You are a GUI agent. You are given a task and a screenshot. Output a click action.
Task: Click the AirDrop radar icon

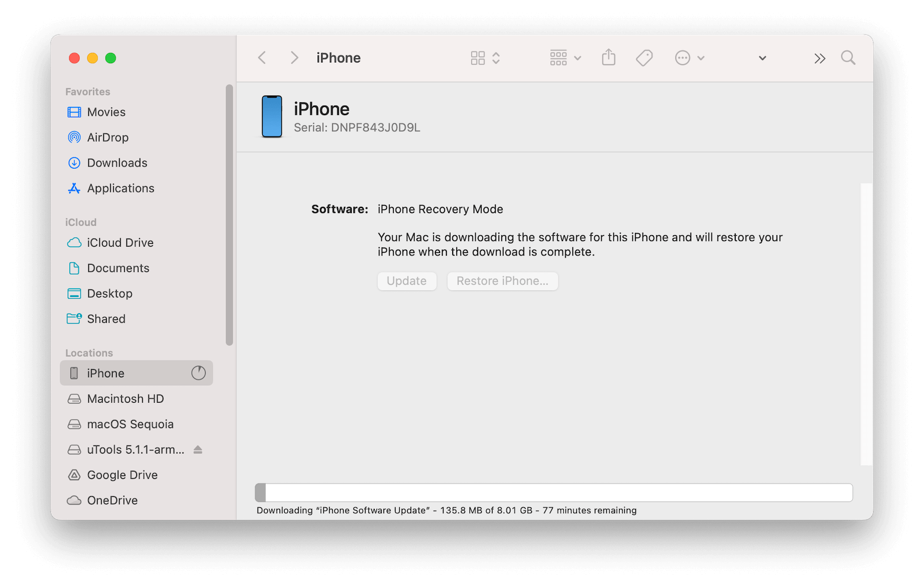click(x=74, y=138)
